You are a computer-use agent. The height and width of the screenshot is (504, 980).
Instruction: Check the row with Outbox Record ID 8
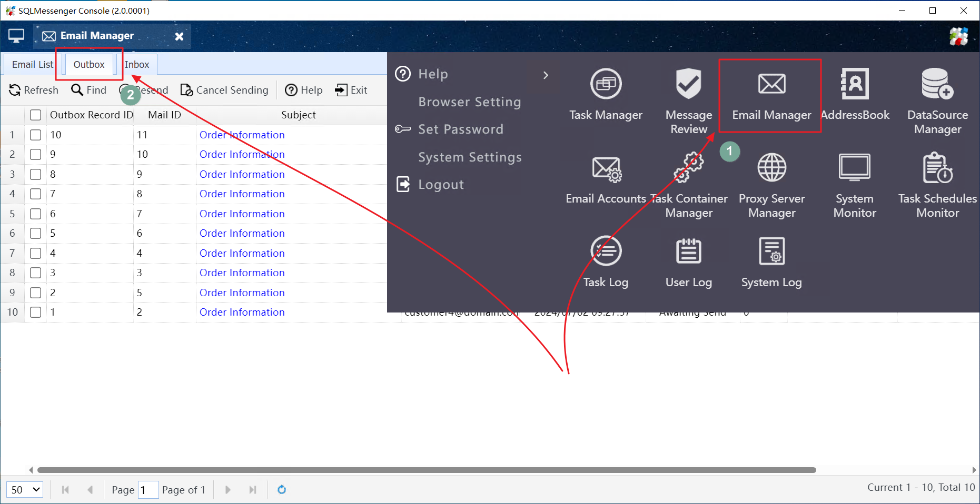(35, 174)
